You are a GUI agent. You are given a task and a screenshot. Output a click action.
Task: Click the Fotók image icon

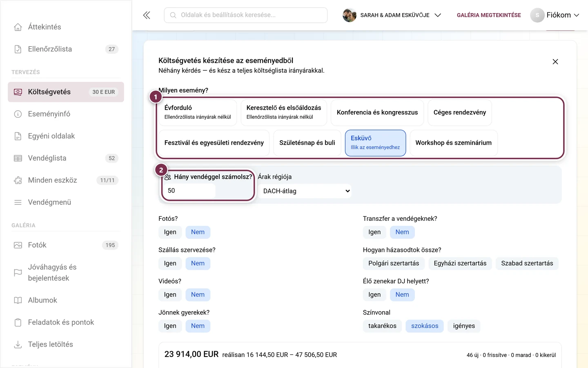[18, 245]
